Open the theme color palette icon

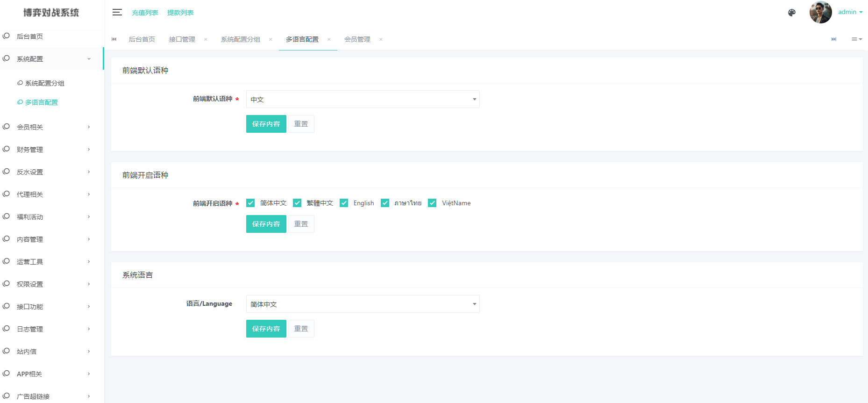[x=791, y=13]
